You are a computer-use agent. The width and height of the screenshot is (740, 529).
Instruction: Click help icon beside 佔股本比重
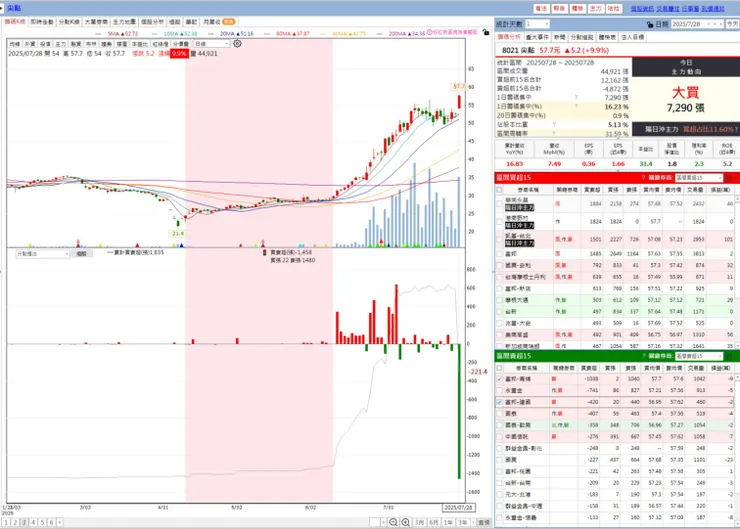point(554,125)
